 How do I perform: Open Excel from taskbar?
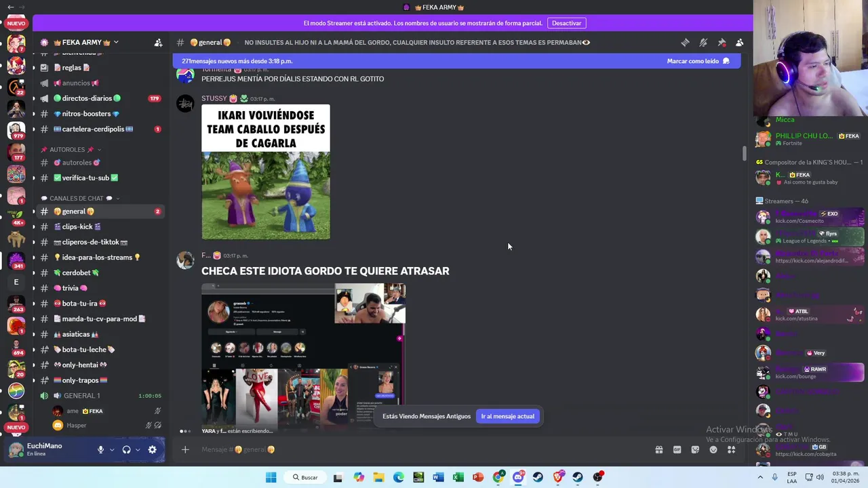coord(458,477)
